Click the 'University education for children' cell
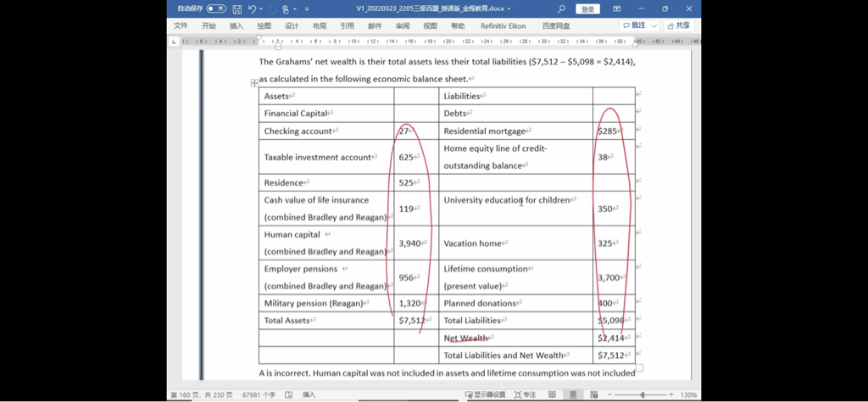The height and width of the screenshot is (402, 868). [x=515, y=209]
